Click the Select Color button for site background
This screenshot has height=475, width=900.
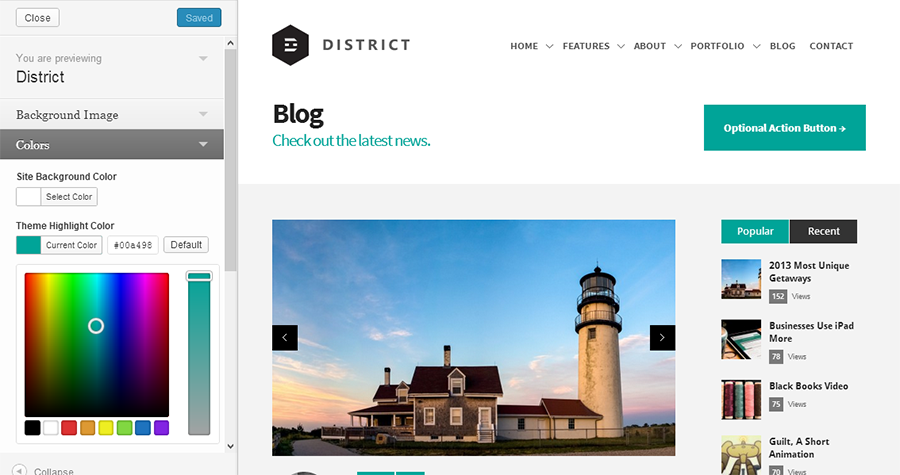tap(69, 197)
